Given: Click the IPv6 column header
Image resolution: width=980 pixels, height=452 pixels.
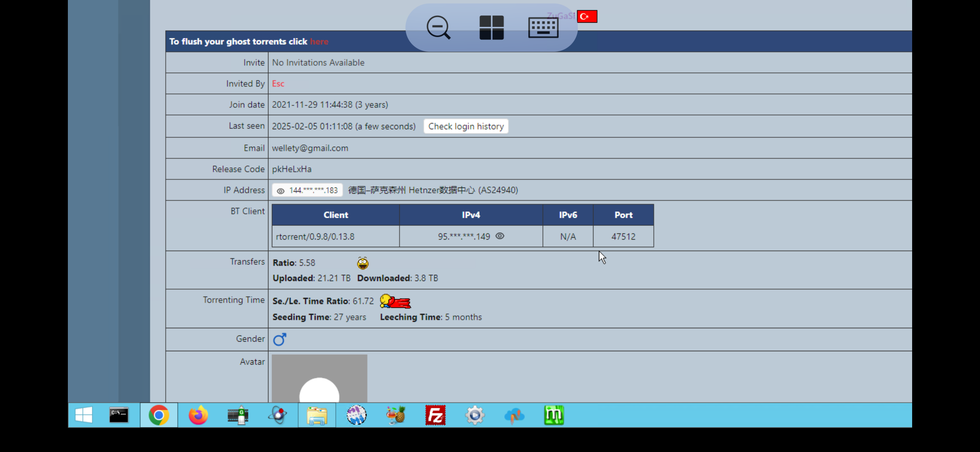Looking at the screenshot, I should pos(568,215).
